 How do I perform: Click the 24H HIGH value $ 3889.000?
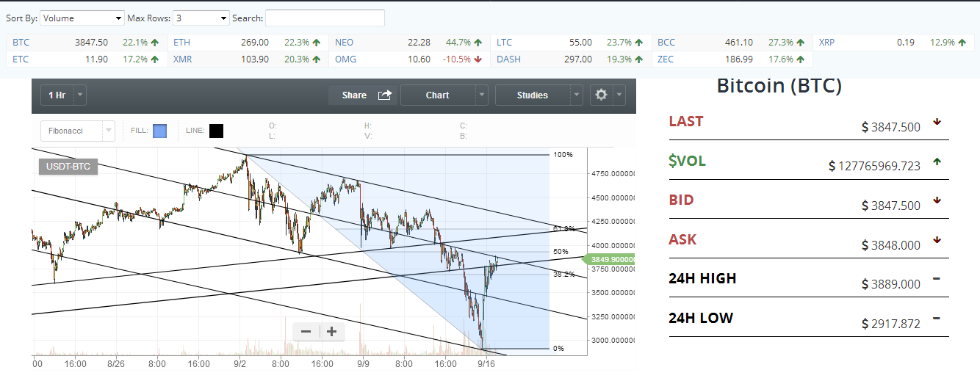pyautogui.click(x=891, y=284)
